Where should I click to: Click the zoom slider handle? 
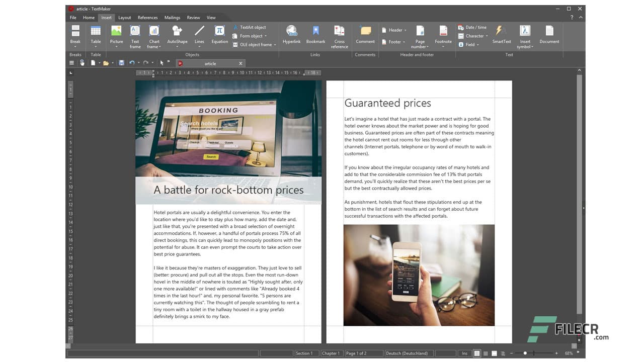click(x=525, y=353)
